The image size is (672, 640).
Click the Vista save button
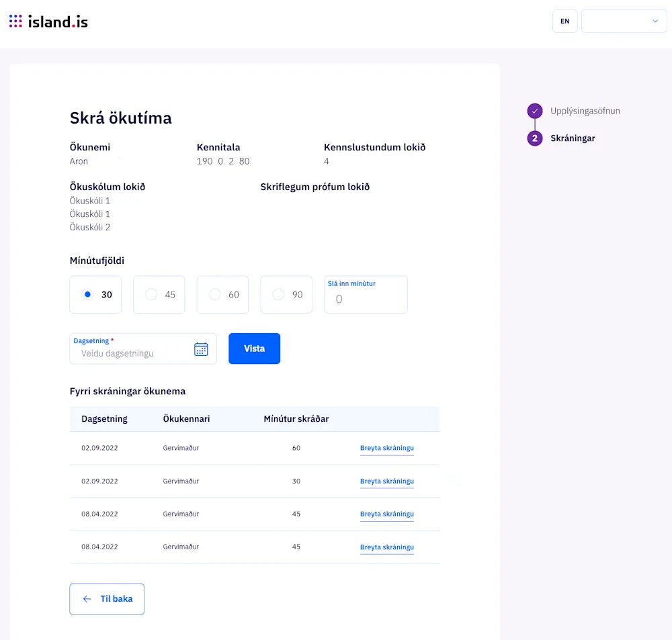[x=255, y=349]
